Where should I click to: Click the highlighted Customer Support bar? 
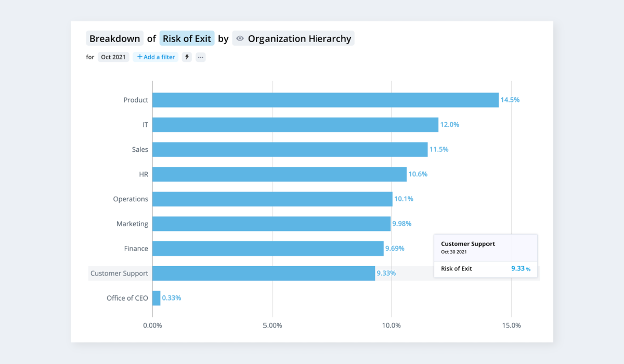click(x=264, y=274)
